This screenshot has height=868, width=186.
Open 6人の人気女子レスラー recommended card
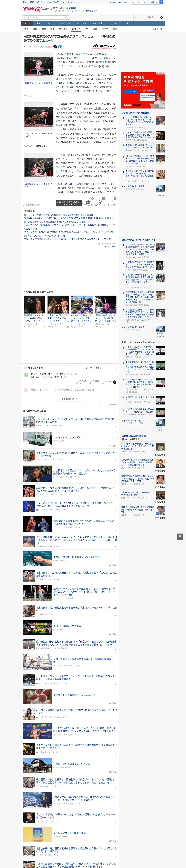pyautogui.click(x=82, y=311)
